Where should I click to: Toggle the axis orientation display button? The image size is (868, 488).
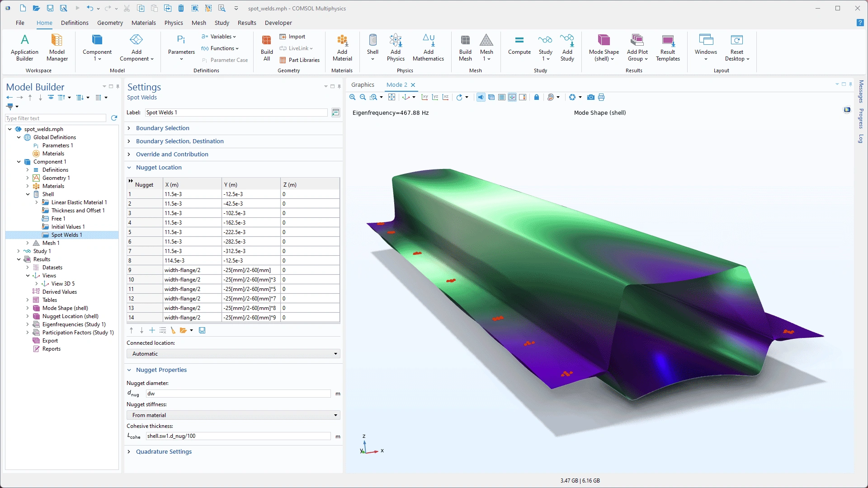pyautogui.click(x=512, y=97)
